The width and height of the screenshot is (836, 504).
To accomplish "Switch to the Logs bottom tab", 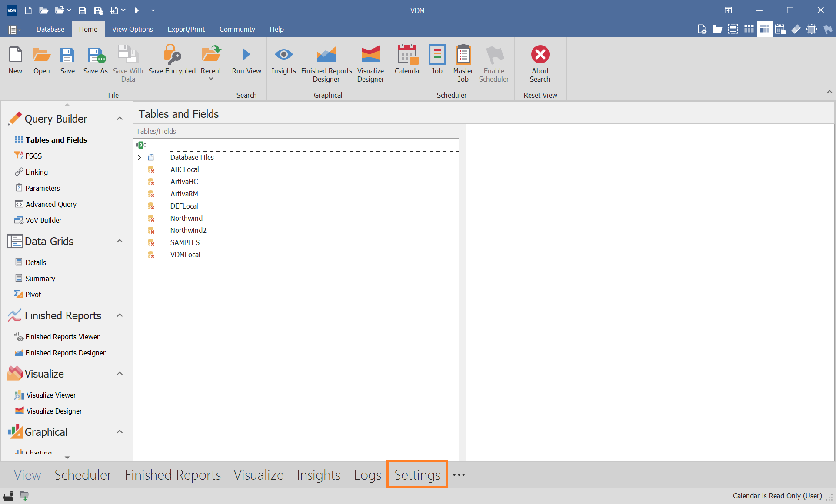I will [367, 474].
